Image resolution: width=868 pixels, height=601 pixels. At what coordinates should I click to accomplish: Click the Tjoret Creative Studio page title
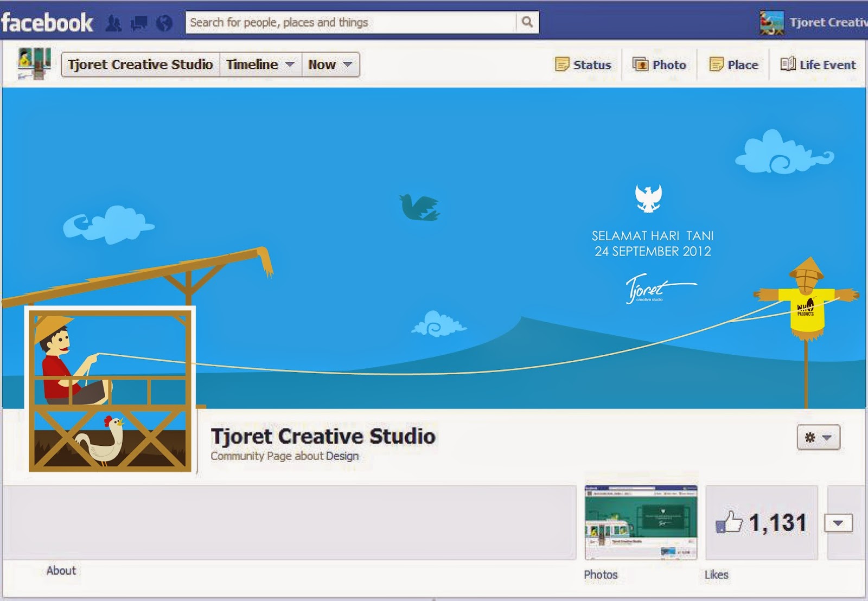click(323, 436)
